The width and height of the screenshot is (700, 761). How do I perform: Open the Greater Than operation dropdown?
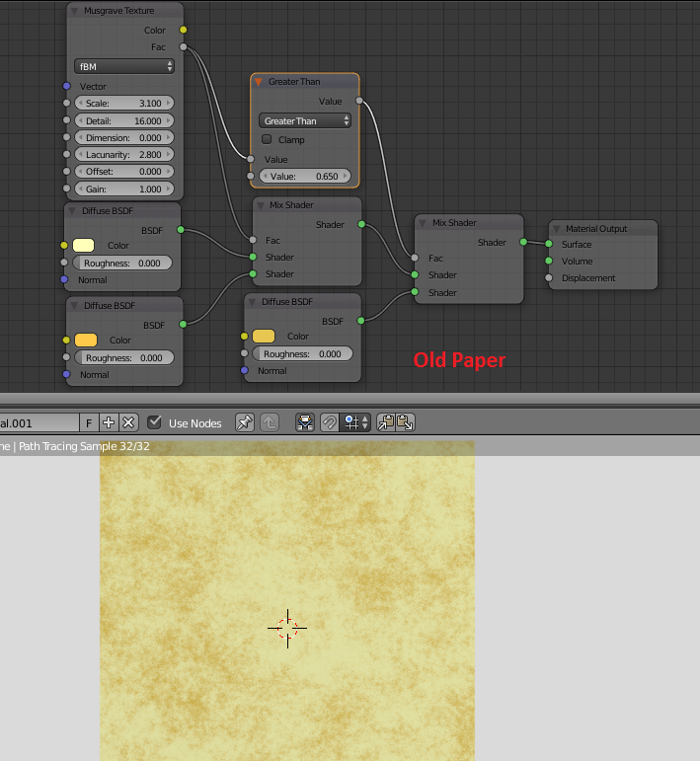[x=305, y=120]
